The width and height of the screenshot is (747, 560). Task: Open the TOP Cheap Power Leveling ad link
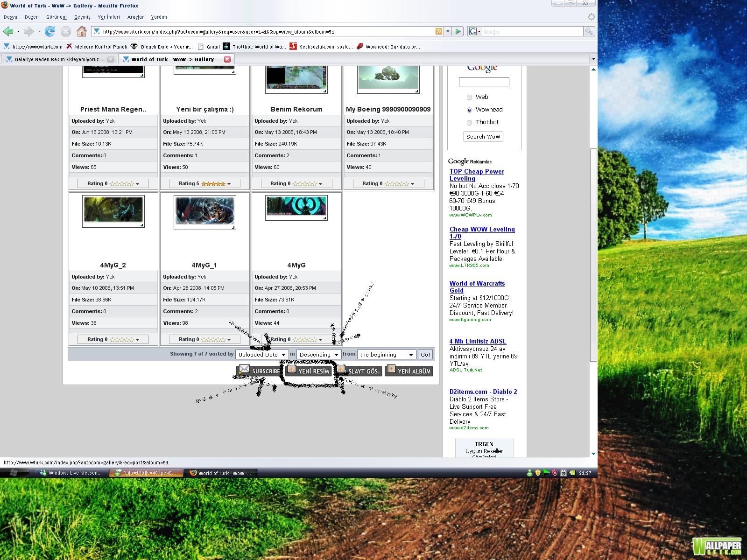point(477,175)
